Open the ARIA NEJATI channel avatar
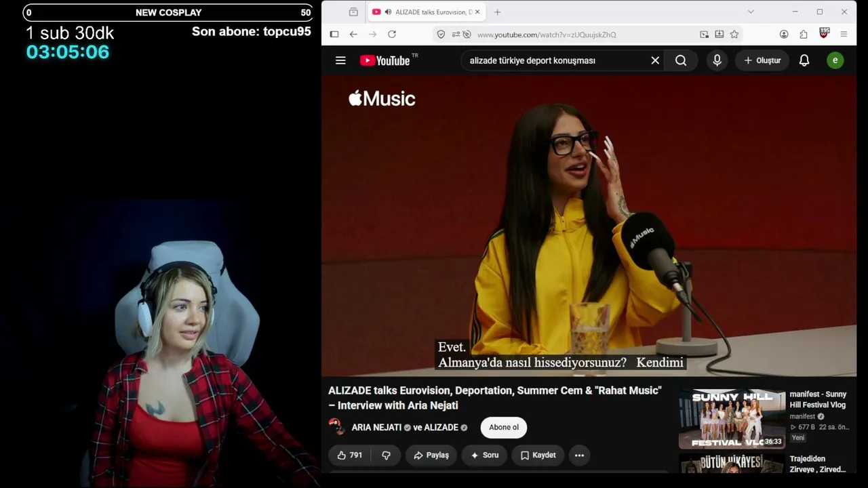Image resolution: width=868 pixels, height=488 pixels. pyautogui.click(x=337, y=428)
